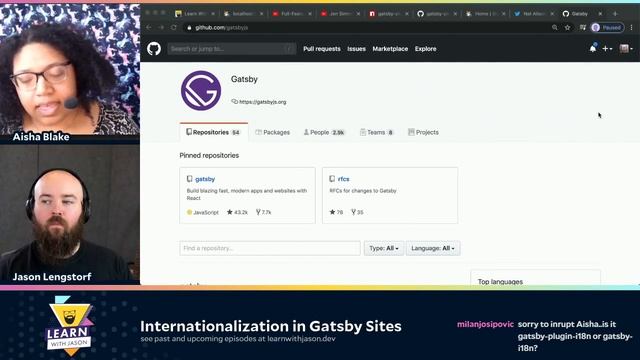Select the Projects tab
The height and width of the screenshot is (360, 640).
point(423,132)
